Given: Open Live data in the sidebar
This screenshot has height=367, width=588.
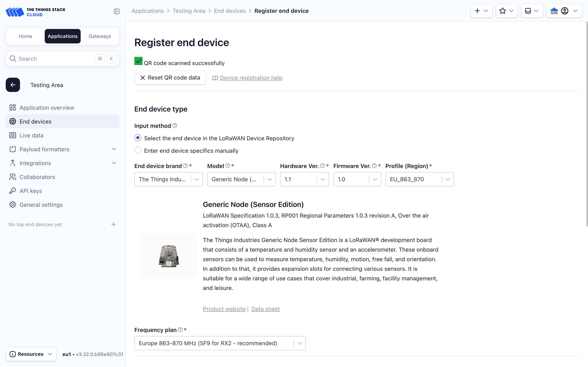Looking at the screenshot, I should tap(31, 135).
